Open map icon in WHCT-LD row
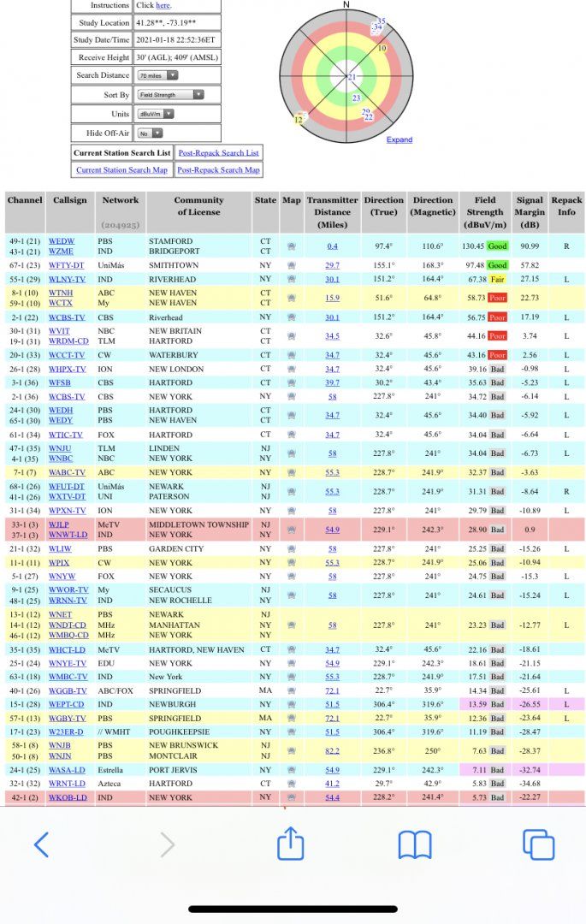Viewport: 586px width, 924px height. (x=291, y=649)
